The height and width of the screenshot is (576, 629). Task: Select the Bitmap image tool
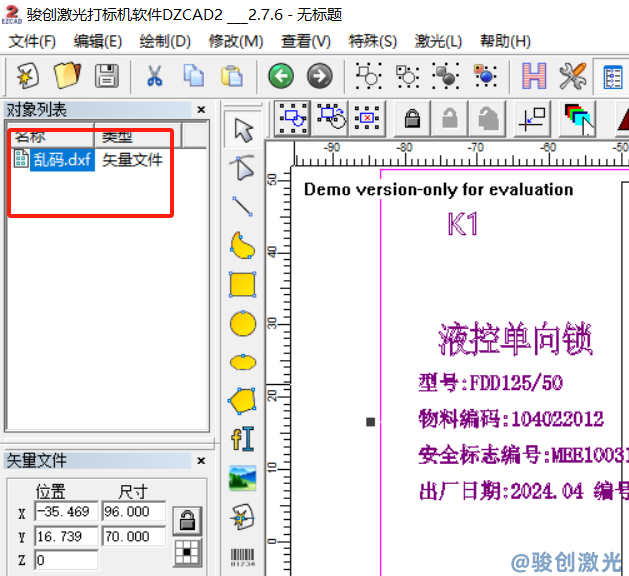click(x=243, y=478)
